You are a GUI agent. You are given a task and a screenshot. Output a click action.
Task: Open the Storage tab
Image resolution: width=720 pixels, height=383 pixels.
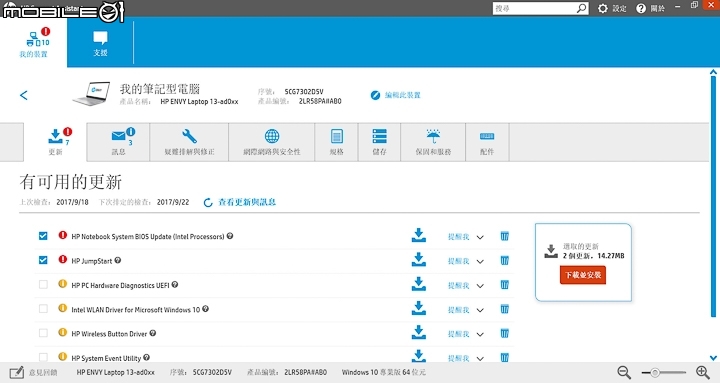379,142
